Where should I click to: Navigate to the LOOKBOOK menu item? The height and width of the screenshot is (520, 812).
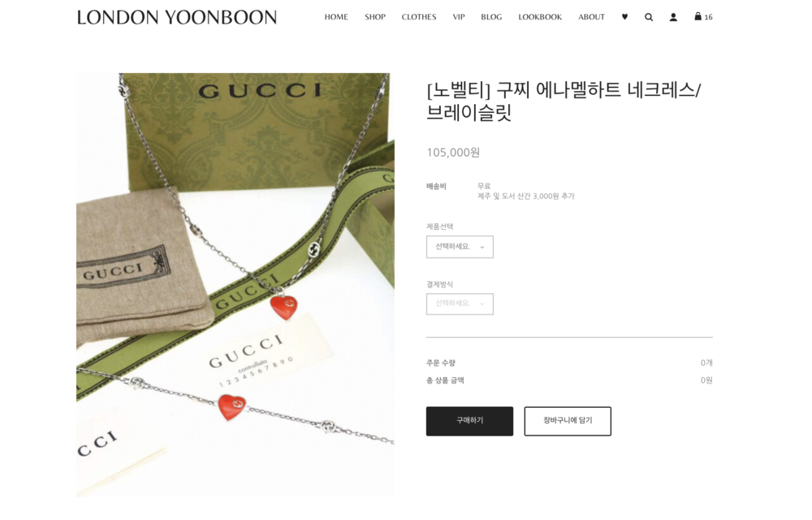tap(540, 17)
